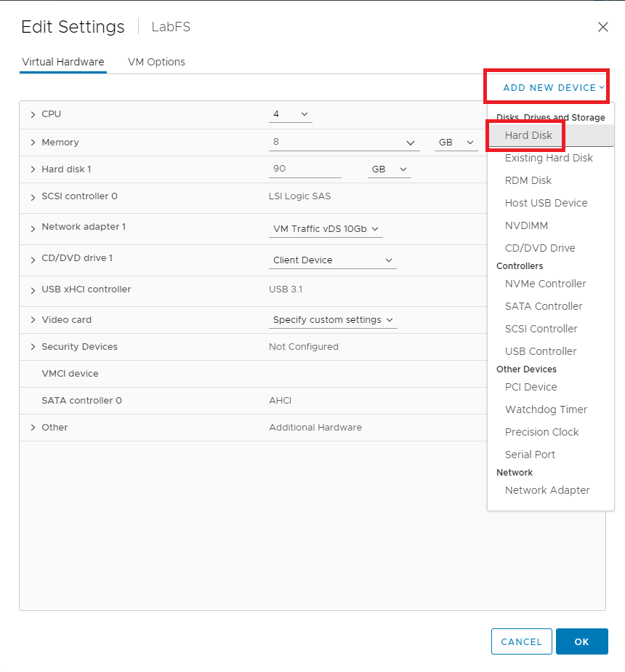Switch to the VM Options tab
This screenshot has height=672, width=625.
[156, 62]
